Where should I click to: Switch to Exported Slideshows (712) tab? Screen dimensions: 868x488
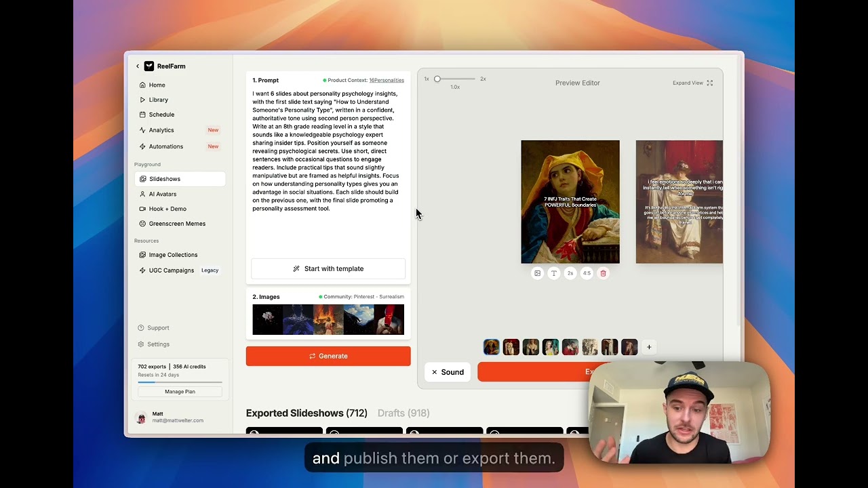307,413
